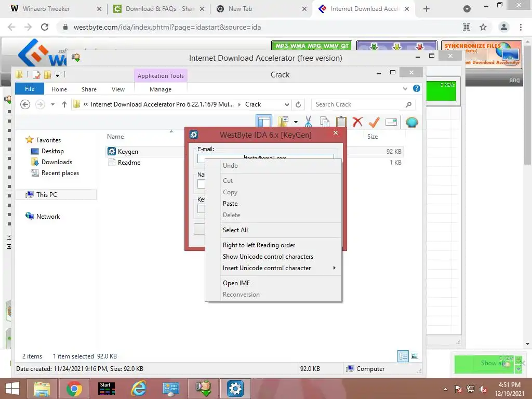
Task: Switch to the Home ribbon tab
Action: [x=59, y=89]
